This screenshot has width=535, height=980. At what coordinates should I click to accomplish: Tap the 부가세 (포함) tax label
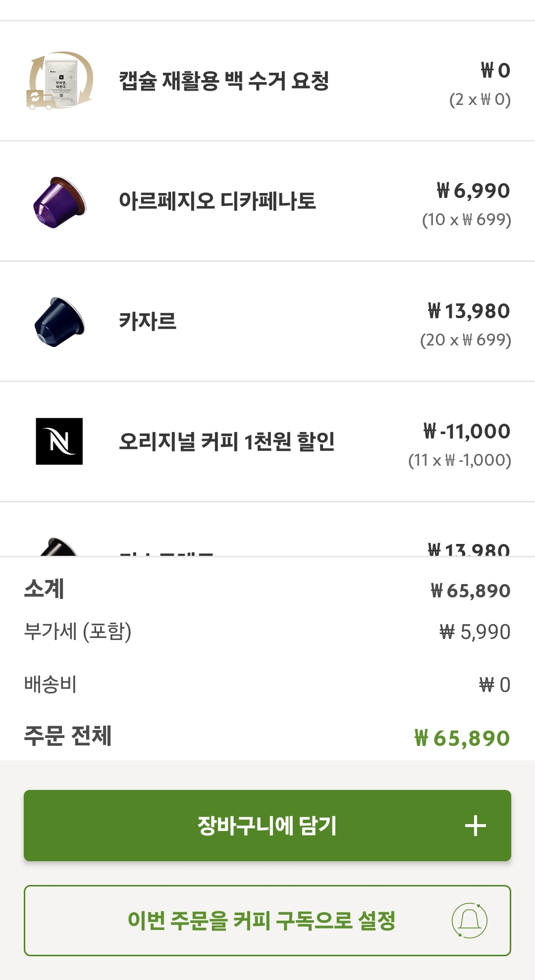78,632
